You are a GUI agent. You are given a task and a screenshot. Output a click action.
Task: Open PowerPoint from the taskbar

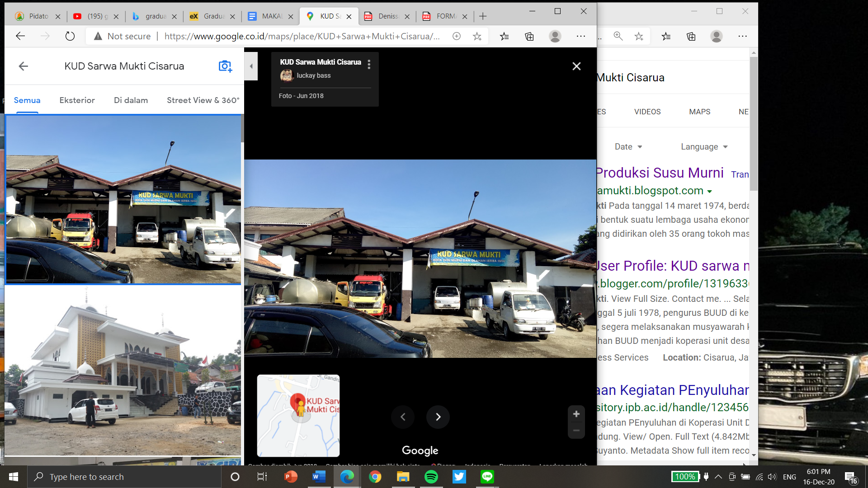[x=291, y=477]
